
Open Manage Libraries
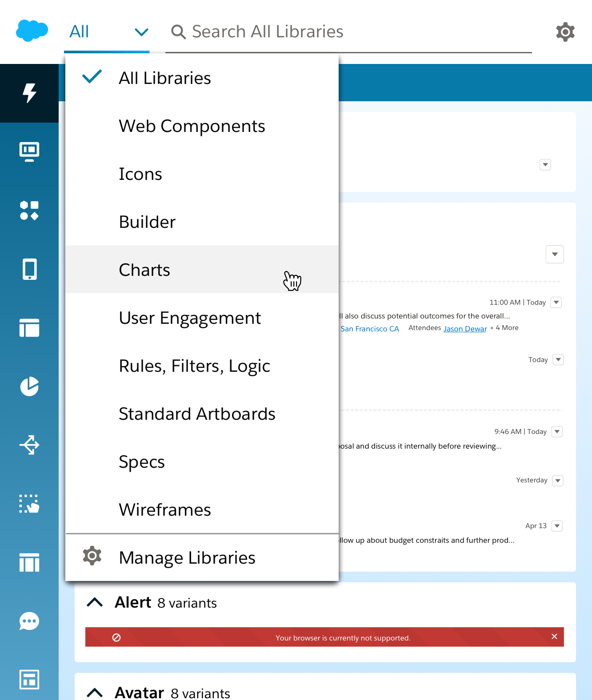[x=202, y=558]
